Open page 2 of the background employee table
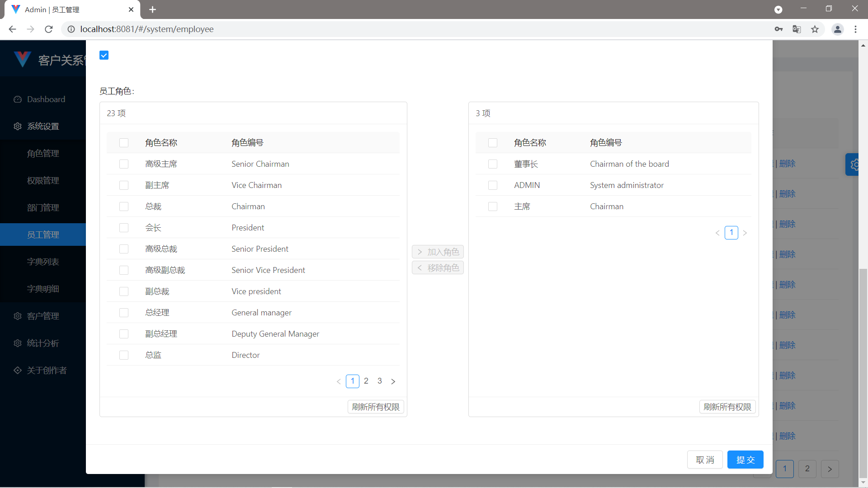 [807, 469]
